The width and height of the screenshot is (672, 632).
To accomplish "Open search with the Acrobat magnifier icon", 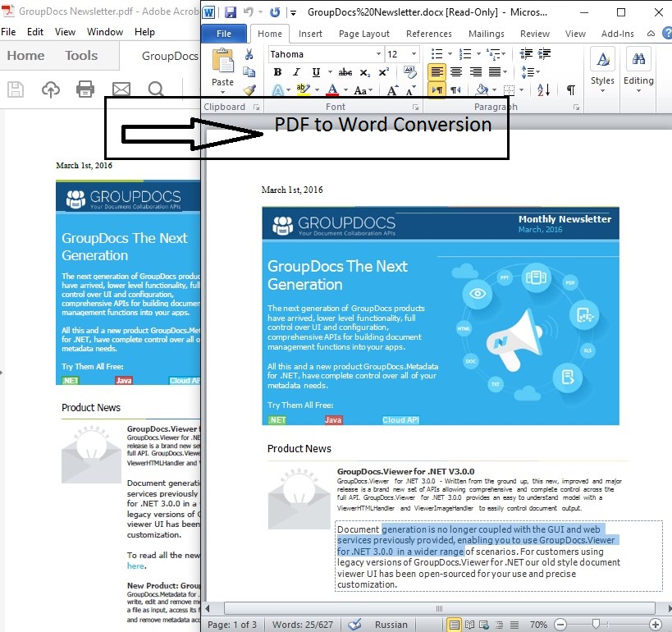I will (x=156, y=89).
